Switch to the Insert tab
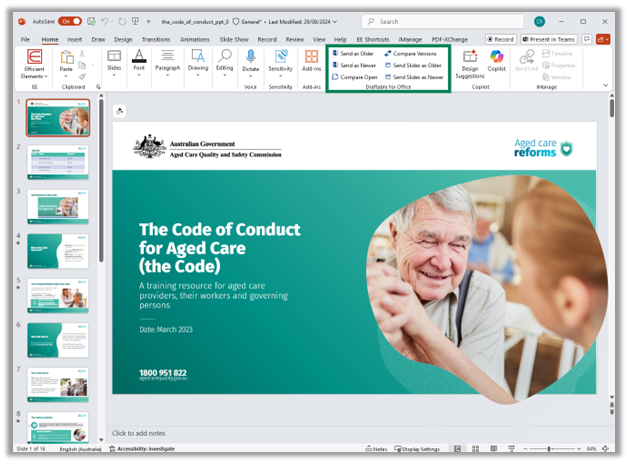 click(74, 39)
